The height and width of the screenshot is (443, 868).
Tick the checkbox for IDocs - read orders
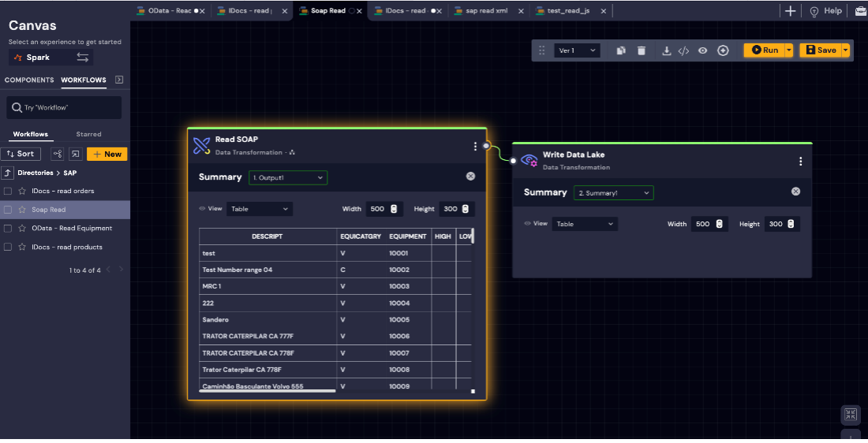(8, 191)
